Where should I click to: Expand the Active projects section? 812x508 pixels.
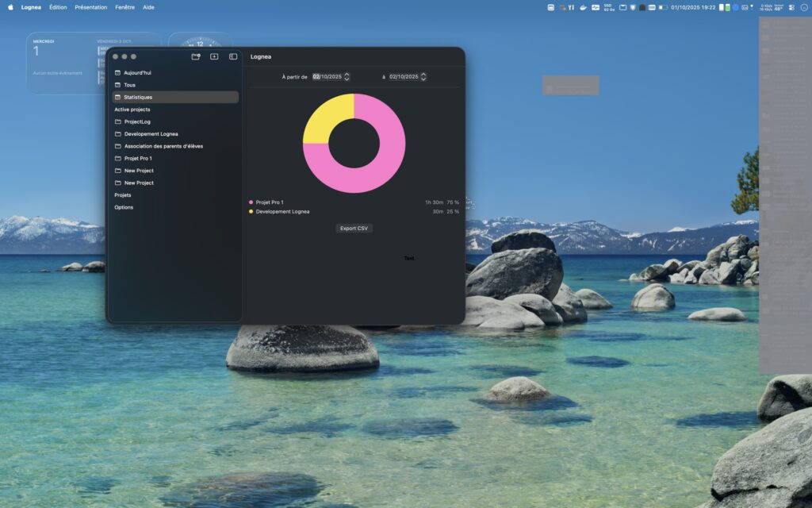[132, 110]
